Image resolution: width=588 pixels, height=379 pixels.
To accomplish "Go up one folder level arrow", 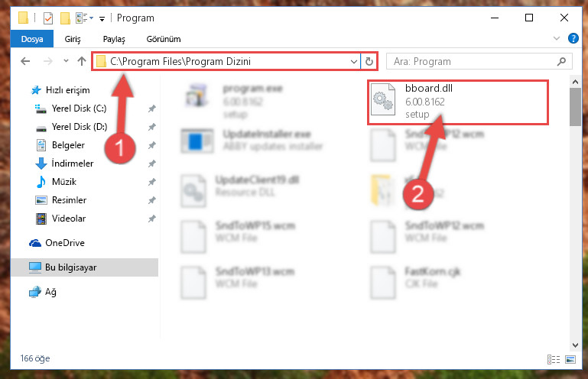I will 82,61.
